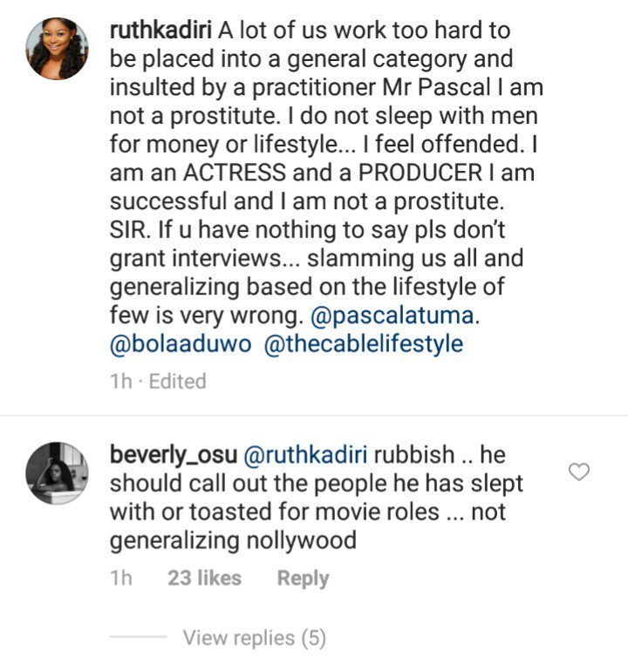The width and height of the screenshot is (628, 672).
Task: Click the Edited label on ruthkadiri's comment
Action: tap(177, 382)
